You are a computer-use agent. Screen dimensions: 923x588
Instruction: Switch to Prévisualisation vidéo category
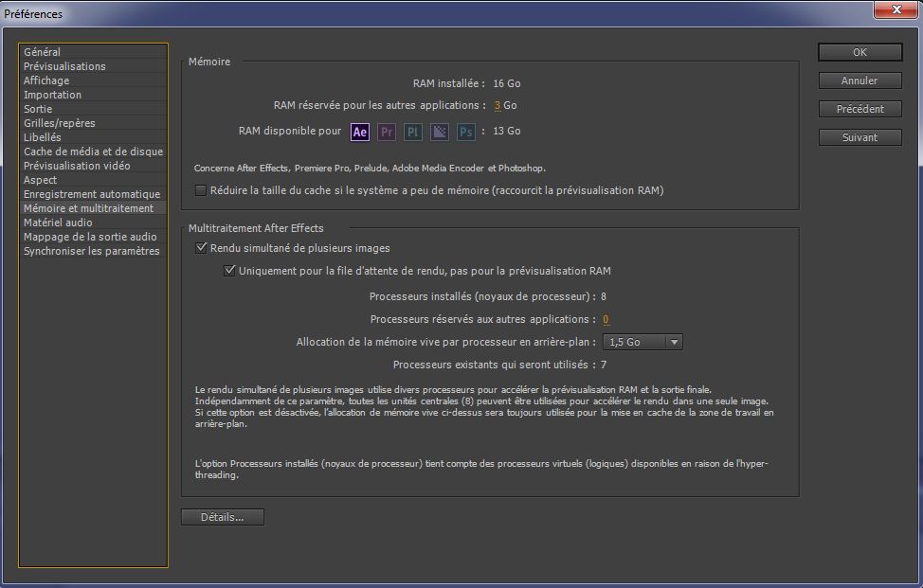93,166
